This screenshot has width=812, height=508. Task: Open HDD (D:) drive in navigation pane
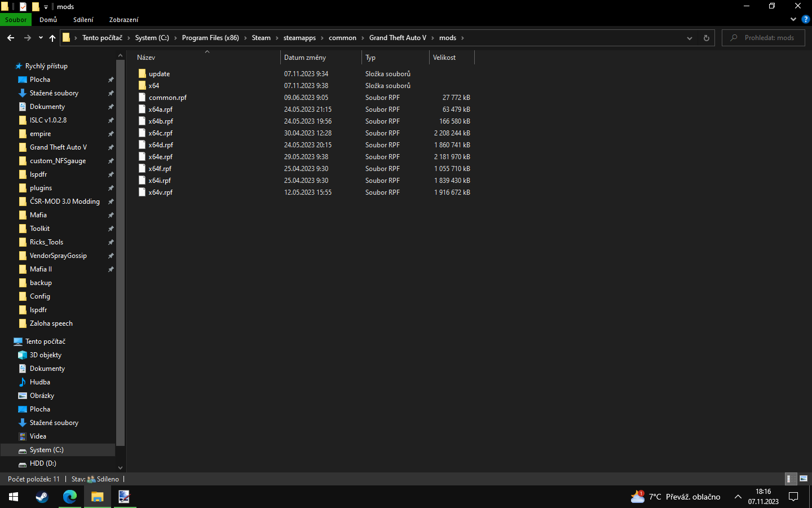point(43,463)
